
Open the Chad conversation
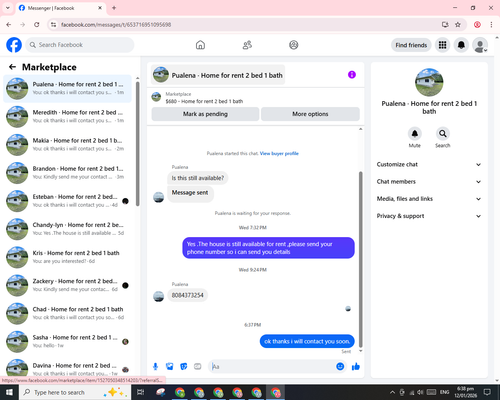[67, 313]
